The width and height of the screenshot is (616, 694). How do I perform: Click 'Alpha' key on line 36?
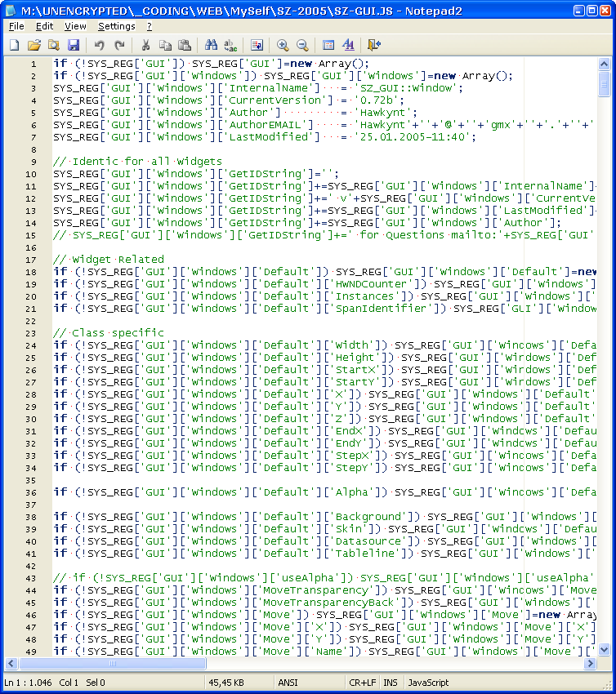(351, 492)
